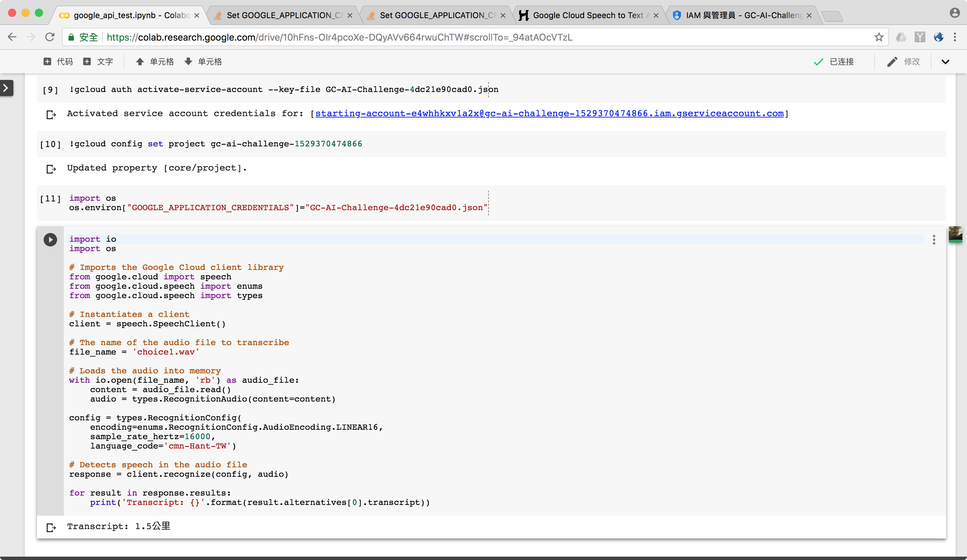Click the URL address bar field
The height and width of the screenshot is (560, 967).
click(x=460, y=37)
